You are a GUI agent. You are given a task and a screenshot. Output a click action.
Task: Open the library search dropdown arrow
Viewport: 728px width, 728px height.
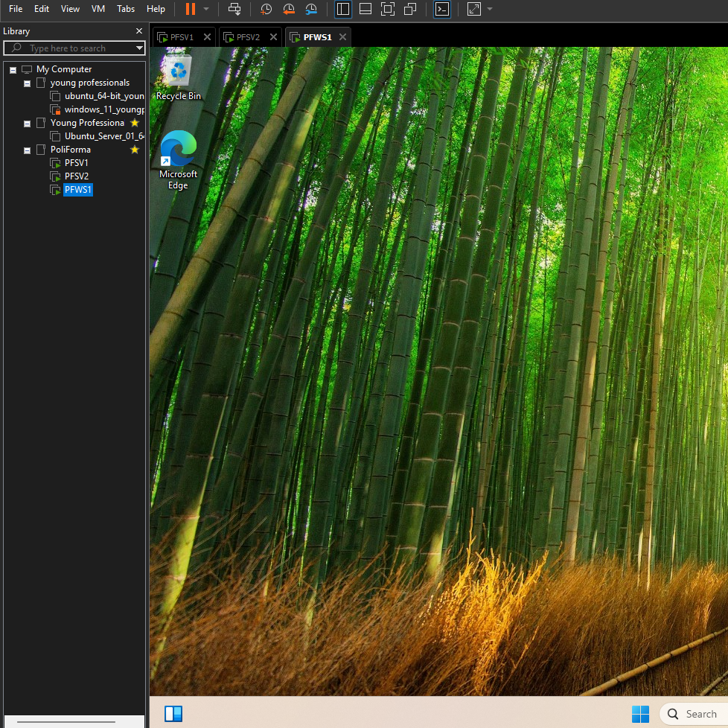(x=139, y=48)
